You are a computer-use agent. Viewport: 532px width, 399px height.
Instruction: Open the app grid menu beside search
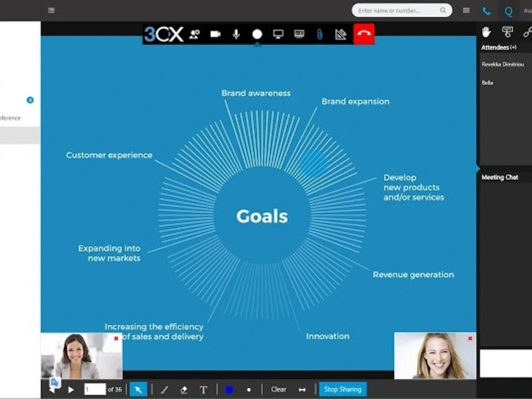[x=466, y=10]
